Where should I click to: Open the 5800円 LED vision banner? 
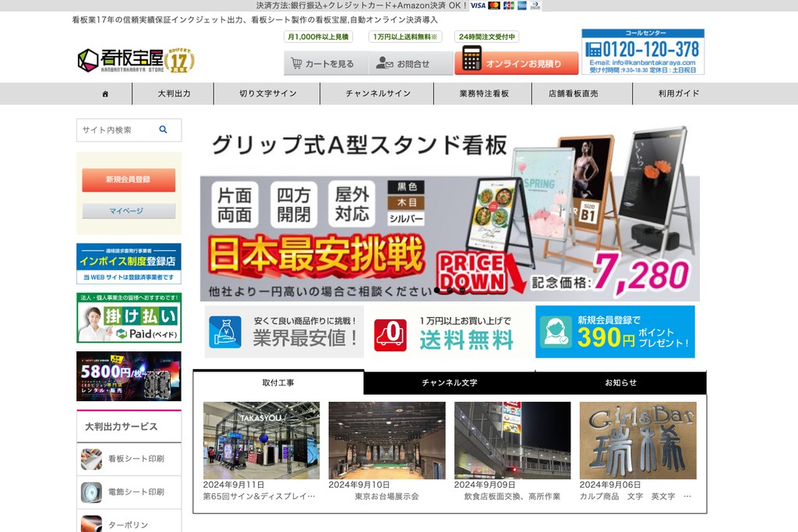[129, 376]
